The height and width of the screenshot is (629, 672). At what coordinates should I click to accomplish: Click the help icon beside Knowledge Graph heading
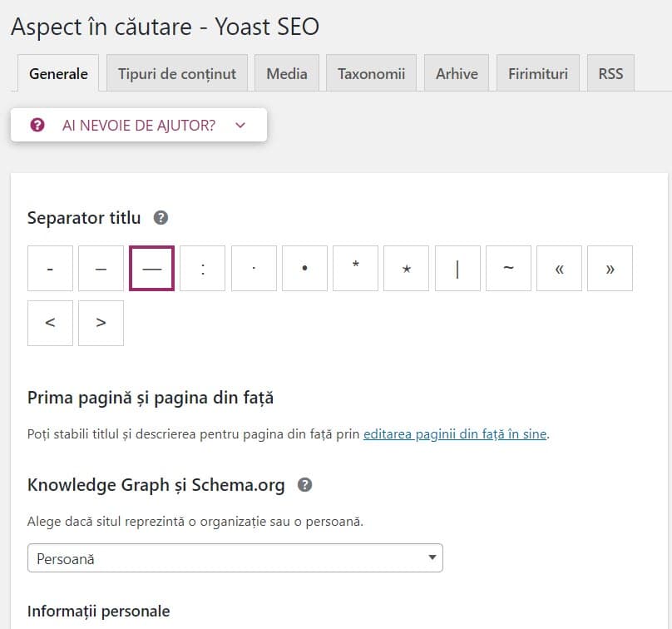pyautogui.click(x=304, y=484)
